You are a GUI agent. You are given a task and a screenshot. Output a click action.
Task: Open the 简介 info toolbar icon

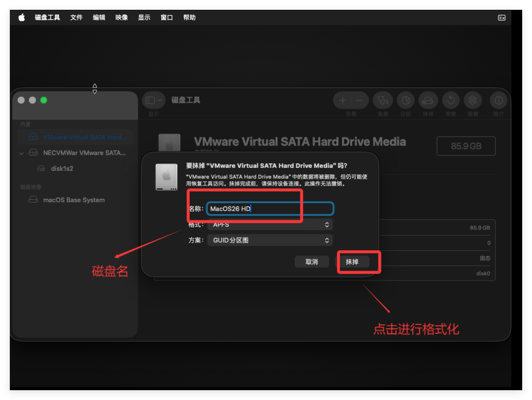click(x=499, y=100)
